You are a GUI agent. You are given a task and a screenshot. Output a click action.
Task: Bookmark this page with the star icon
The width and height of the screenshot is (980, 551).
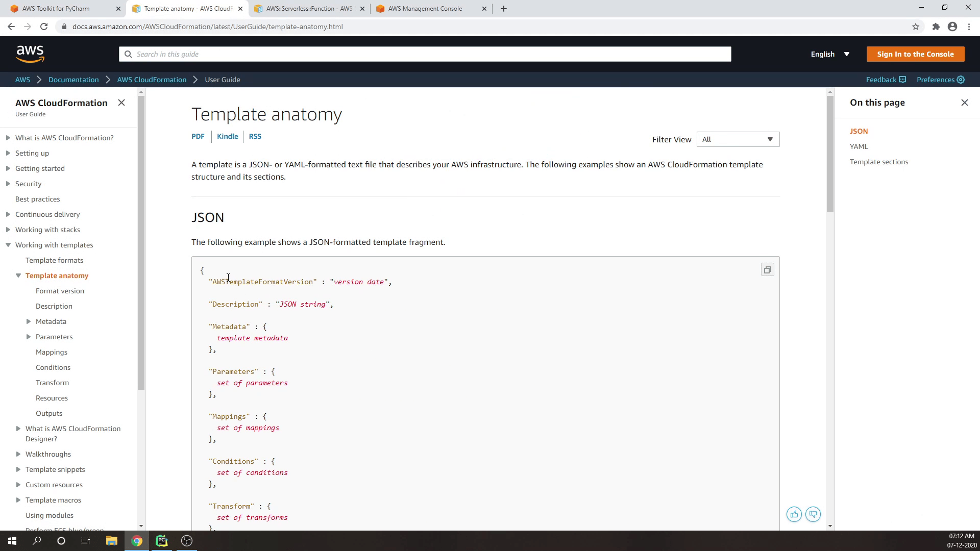916,27
